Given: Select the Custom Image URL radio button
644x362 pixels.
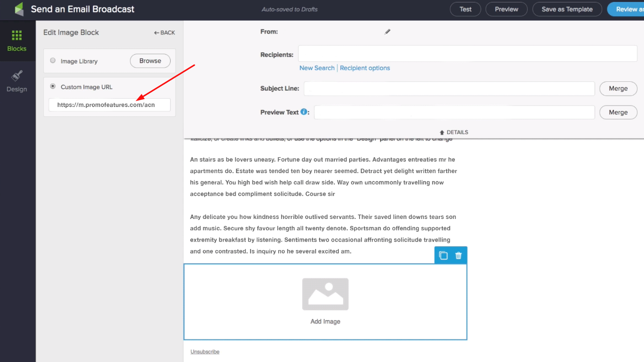Looking at the screenshot, I should tap(53, 86).
